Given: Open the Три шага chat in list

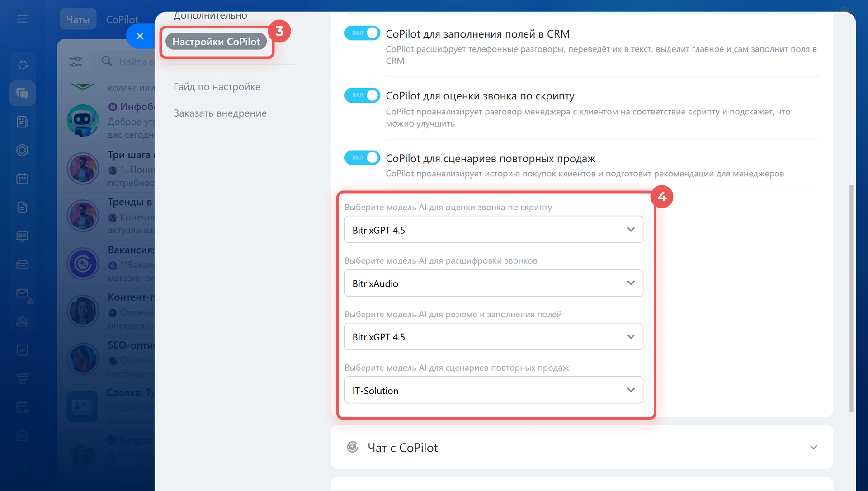Looking at the screenshot, I should point(108,168).
